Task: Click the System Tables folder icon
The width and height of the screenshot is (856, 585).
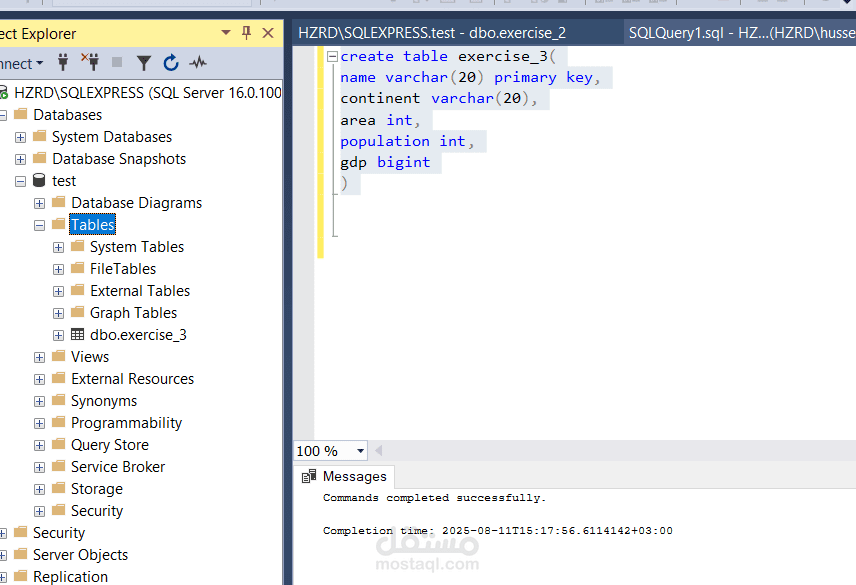Action: pos(78,246)
